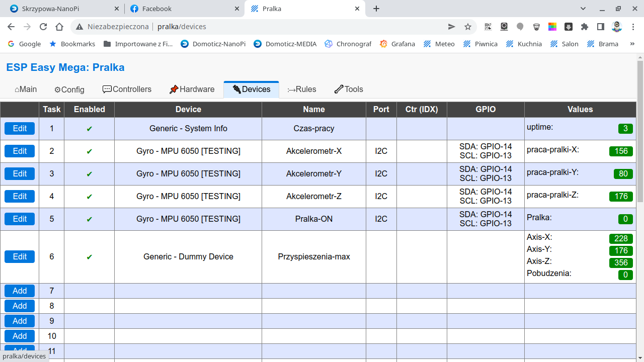Open the Bookmarks star folder

[x=72, y=44]
